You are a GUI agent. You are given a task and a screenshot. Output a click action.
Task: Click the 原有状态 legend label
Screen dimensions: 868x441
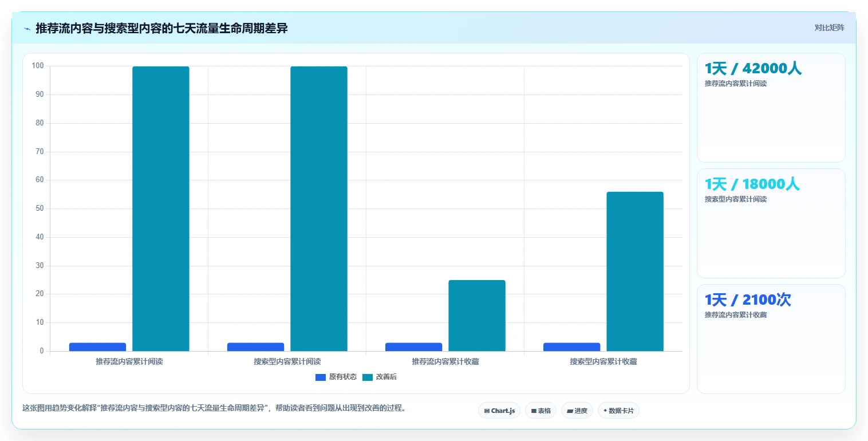(342, 377)
